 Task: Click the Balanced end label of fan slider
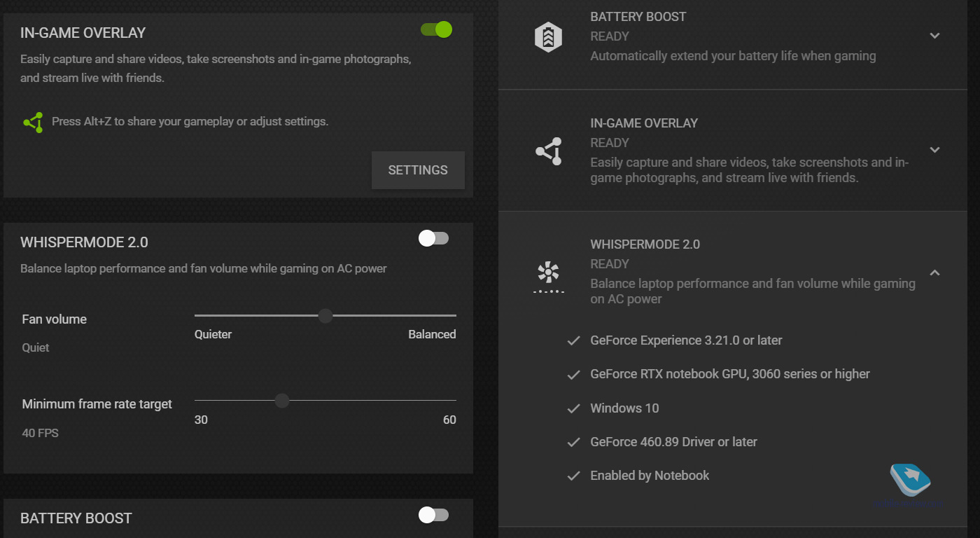click(432, 335)
